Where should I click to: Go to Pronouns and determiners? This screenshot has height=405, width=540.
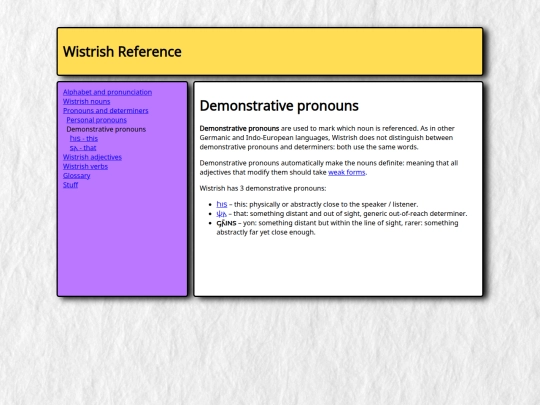click(106, 111)
